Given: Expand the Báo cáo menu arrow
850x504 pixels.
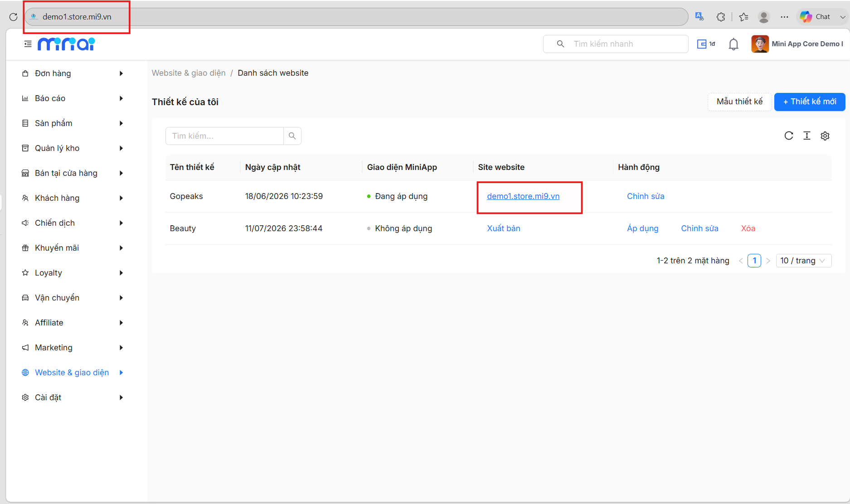Looking at the screenshot, I should [121, 98].
